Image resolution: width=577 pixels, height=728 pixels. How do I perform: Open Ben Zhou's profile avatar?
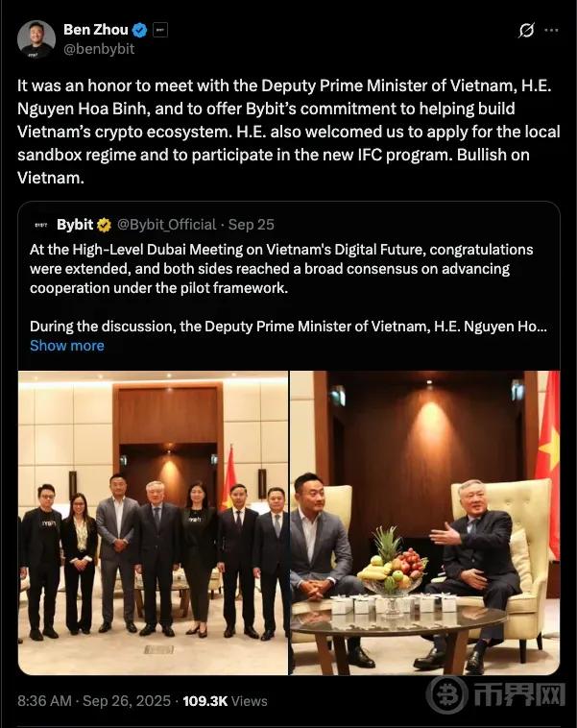36,39
